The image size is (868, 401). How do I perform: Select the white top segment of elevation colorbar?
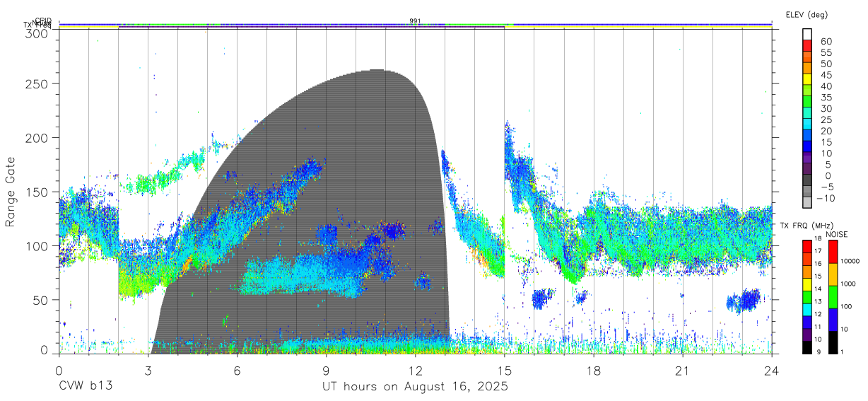click(807, 33)
